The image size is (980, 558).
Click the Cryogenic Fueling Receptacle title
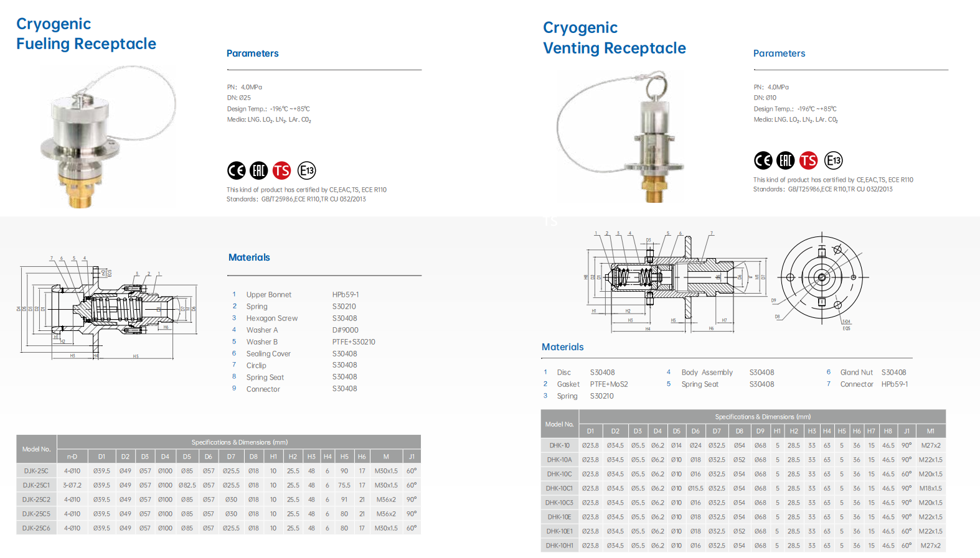click(86, 34)
